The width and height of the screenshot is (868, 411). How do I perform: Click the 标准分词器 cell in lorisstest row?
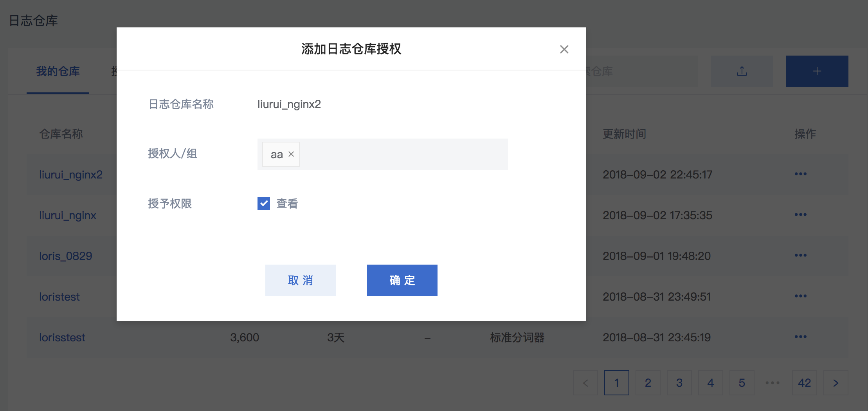[x=517, y=337]
